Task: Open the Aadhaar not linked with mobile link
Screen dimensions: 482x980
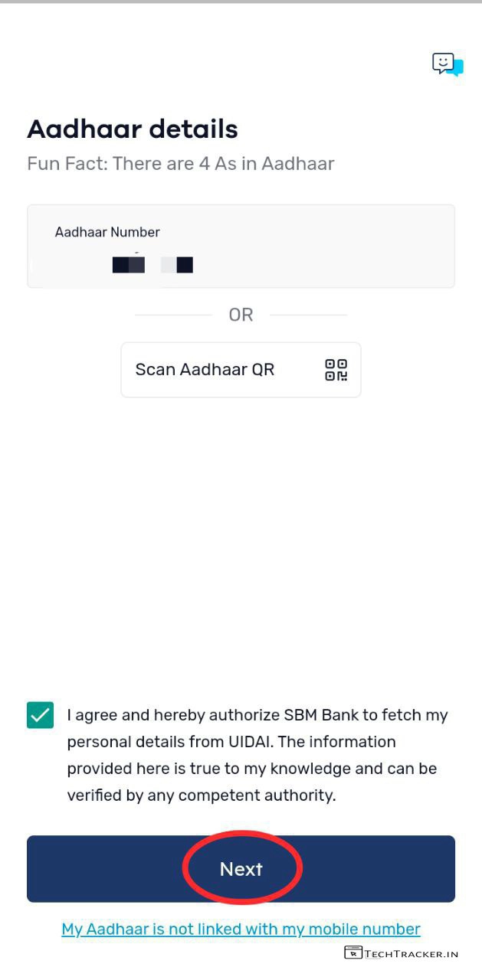Action: pos(241,929)
